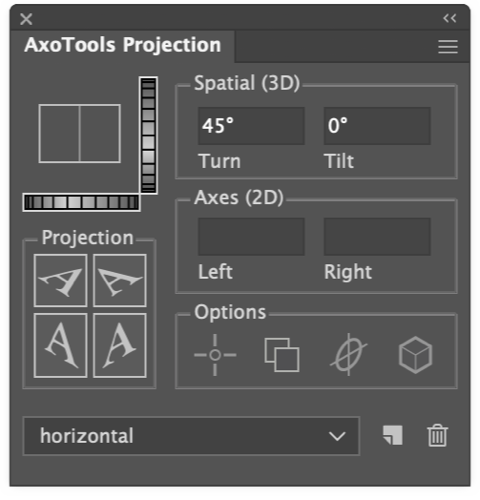Collapse panel with the double chevron
480x500 pixels.
tap(450, 18)
